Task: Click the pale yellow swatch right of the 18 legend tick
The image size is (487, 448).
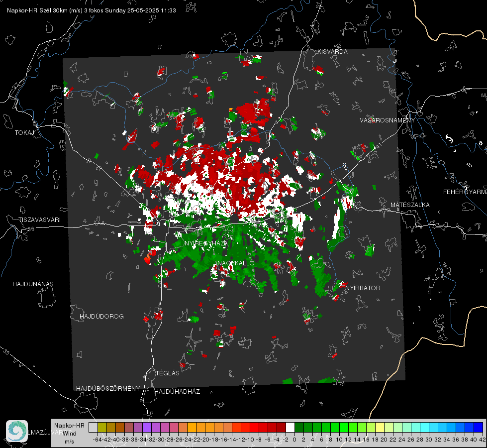Action: coord(380,427)
